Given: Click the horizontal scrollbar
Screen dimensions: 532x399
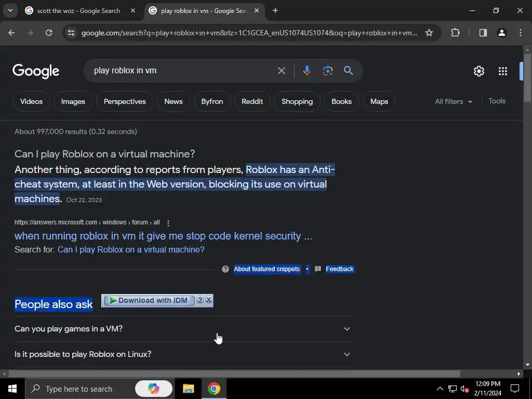Looking at the screenshot, I should click(234, 374).
